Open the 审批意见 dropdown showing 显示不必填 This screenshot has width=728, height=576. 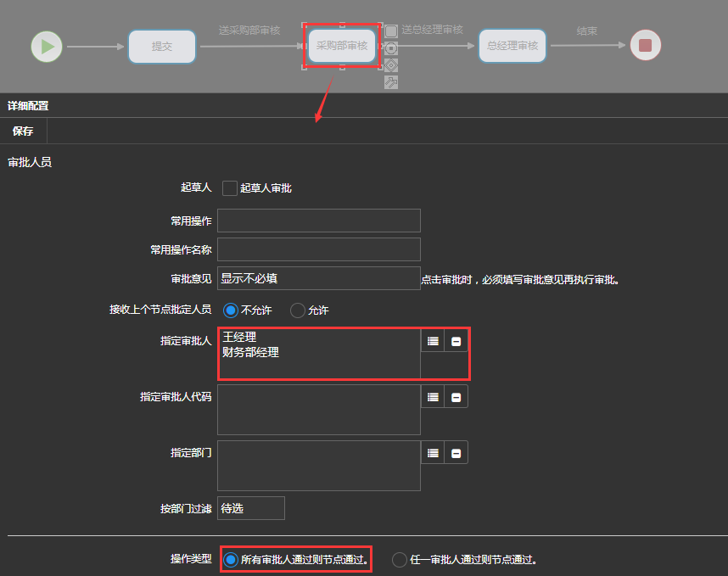(319, 278)
